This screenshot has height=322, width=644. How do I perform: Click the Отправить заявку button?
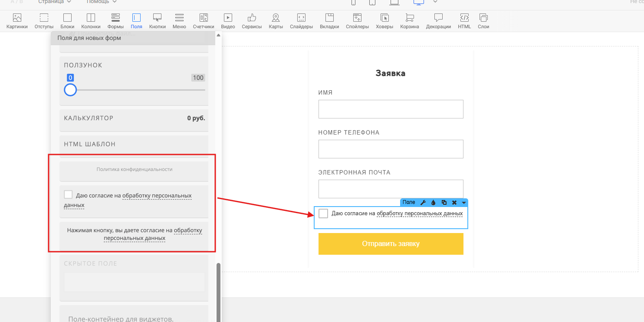click(391, 244)
